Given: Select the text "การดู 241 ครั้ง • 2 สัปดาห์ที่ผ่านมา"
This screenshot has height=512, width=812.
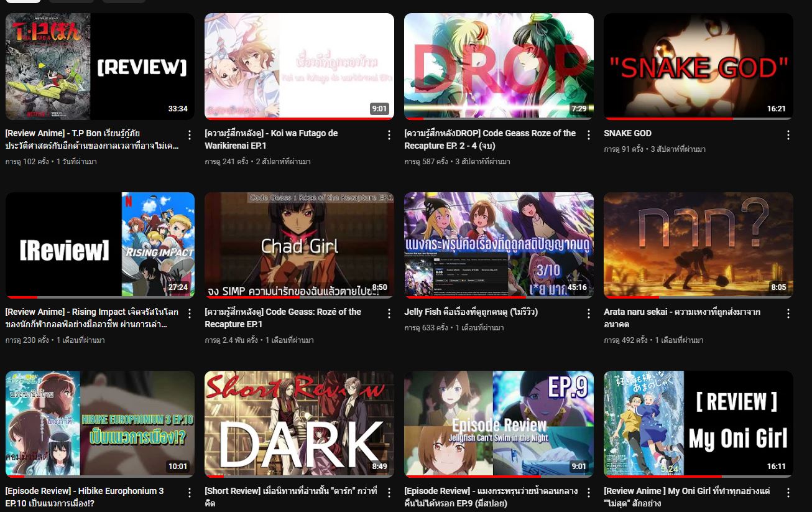Looking at the screenshot, I should (x=257, y=162).
